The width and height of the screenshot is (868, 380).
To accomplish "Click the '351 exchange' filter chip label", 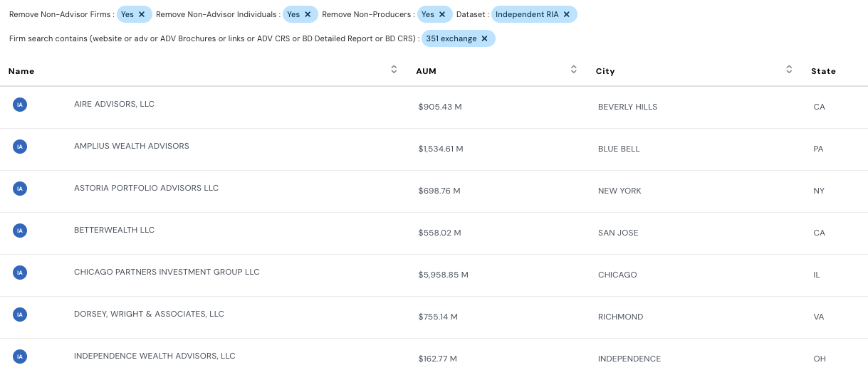I will tap(451, 38).
